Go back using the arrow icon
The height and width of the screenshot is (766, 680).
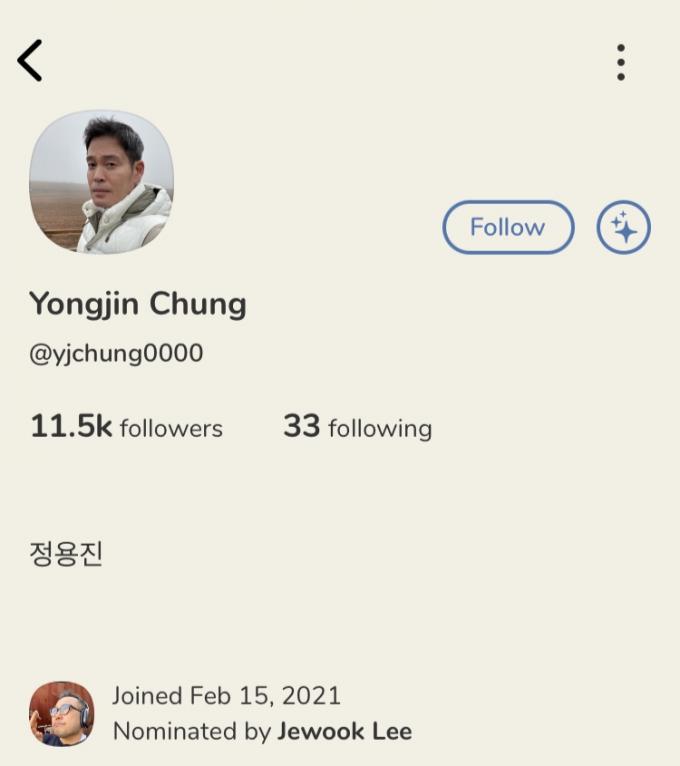pos(30,61)
